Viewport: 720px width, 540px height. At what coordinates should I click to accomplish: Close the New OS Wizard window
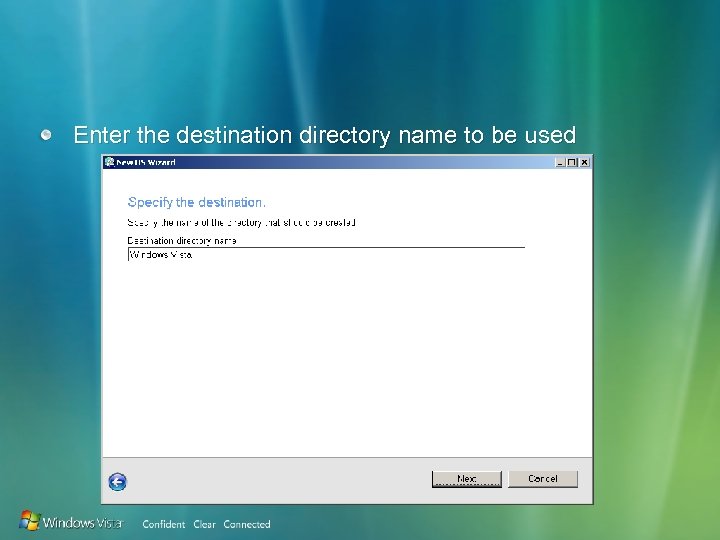click(584, 162)
